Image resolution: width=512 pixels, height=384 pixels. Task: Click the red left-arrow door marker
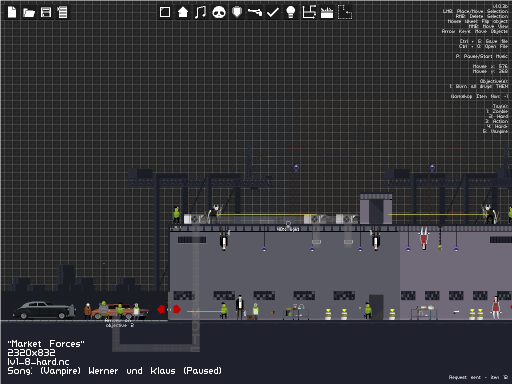(x=161, y=310)
